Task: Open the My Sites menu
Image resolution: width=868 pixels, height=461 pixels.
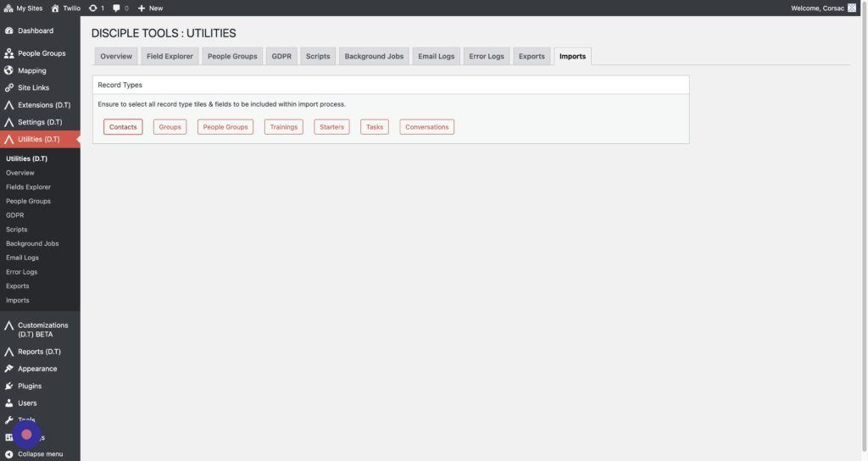Action: tap(26, 8)
